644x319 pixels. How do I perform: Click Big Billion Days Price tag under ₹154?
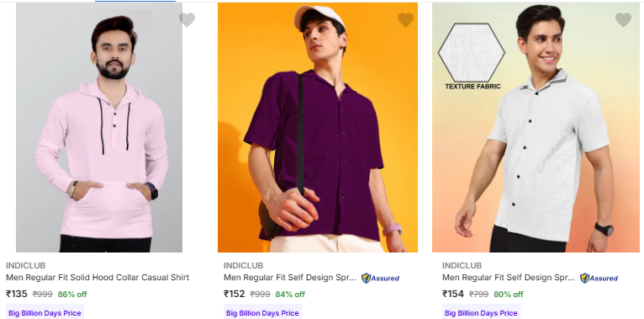pyautogui.click(x=481, y=313)
